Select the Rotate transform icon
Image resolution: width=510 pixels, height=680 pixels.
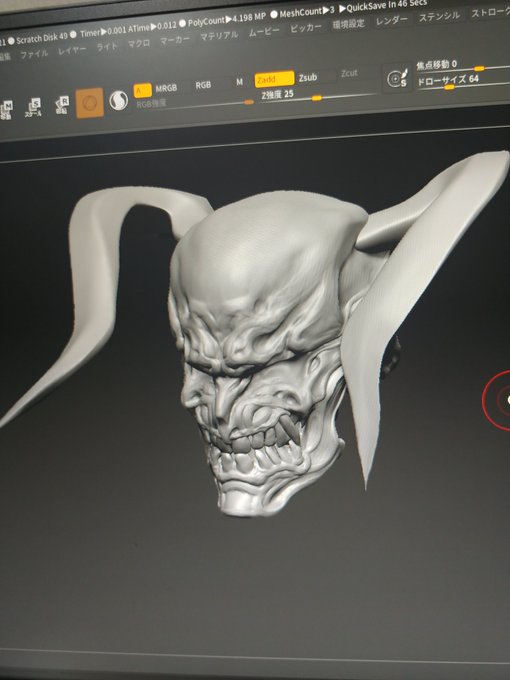pyautogui.click(x=62, y=105)
